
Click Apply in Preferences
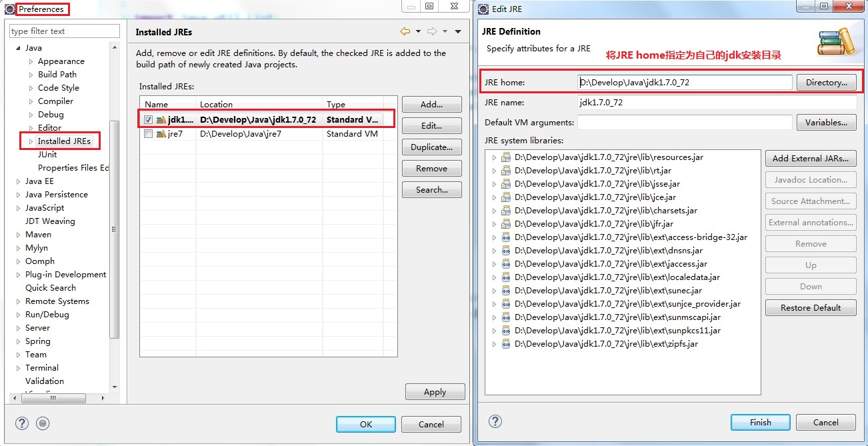click(435, 392)
